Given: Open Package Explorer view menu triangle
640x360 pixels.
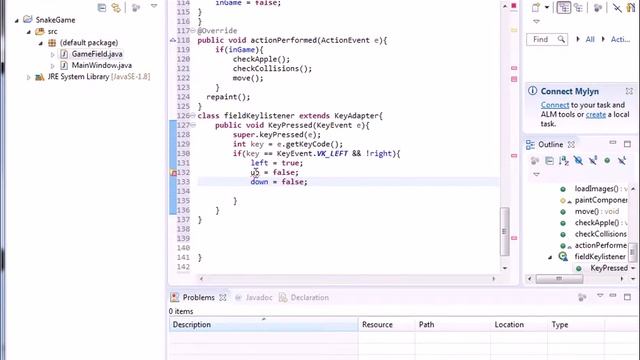Looking at the screenshot, I should point(154,6).
